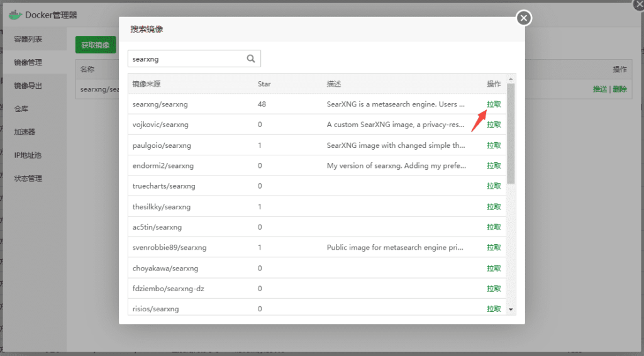Image resolution: width=644 pixels, height=356 pixels.
Task: Pull the vojkovic/searxng image
Action: click(494, 125)
